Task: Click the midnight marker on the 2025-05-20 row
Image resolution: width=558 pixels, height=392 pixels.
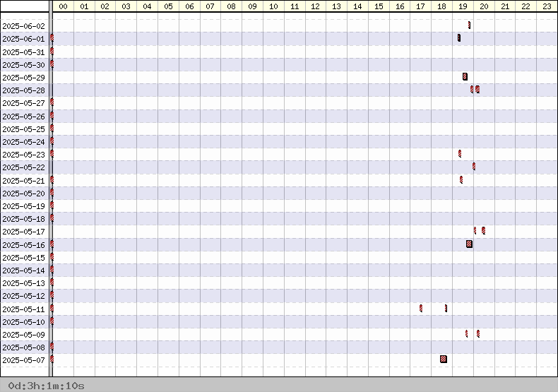Action: (52, 192)
